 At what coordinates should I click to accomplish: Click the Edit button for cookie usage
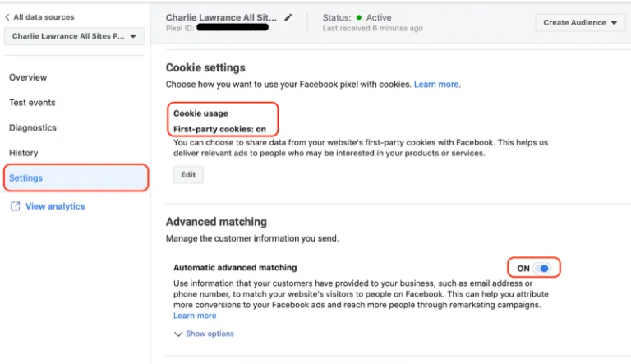point(188,175)
